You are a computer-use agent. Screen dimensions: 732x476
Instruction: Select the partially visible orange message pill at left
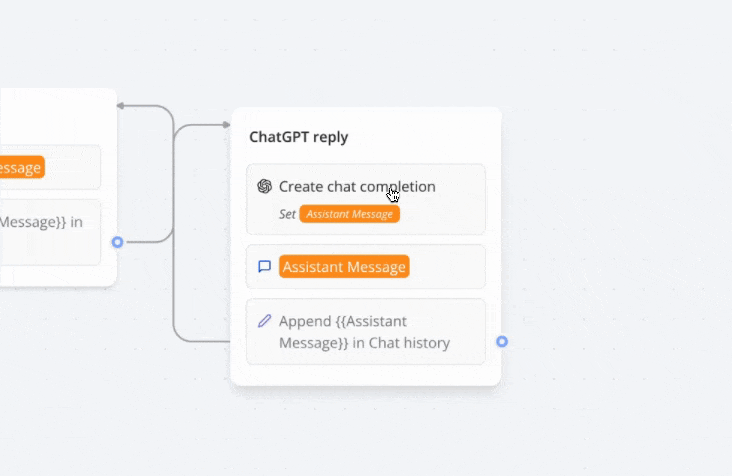point(22,167)
